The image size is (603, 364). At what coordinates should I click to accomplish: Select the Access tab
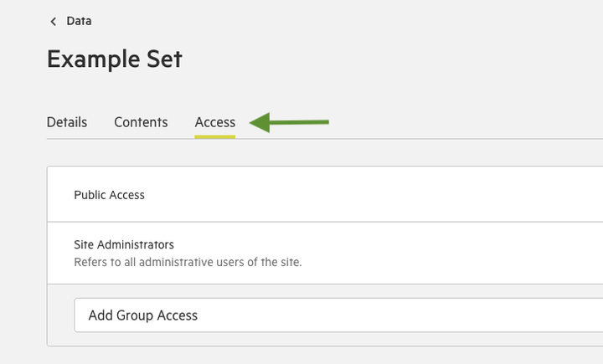pyautogui.click(x=215, y=122)
